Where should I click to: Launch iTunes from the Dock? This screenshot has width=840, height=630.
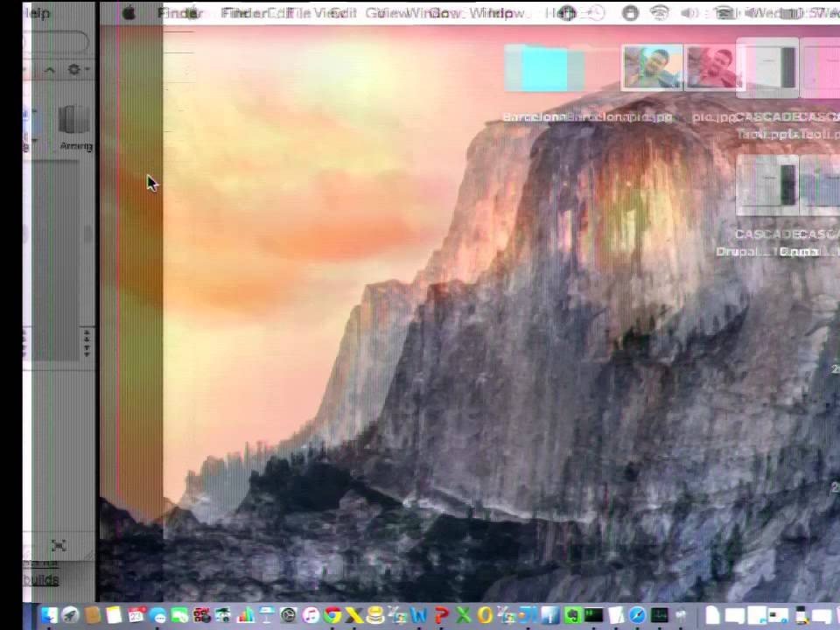coord(310,615)
